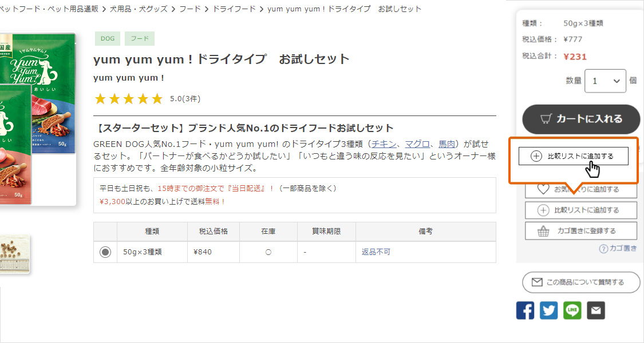Add item with カートに入れる button
644x343 pixels.
point(581,119)
